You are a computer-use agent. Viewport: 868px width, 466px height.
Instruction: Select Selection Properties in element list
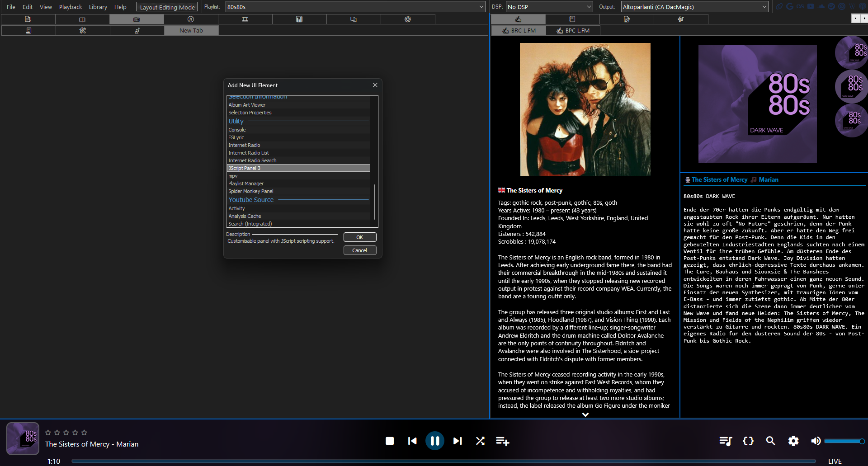coord(298,113)
